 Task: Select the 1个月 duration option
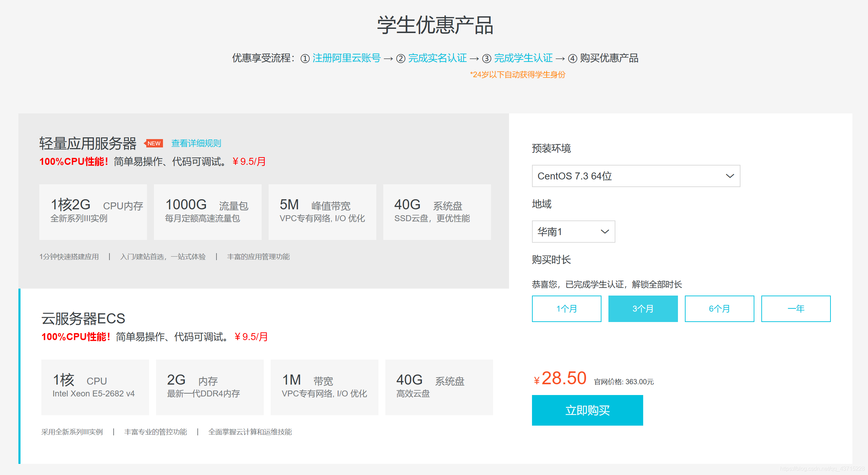[566, 309]
